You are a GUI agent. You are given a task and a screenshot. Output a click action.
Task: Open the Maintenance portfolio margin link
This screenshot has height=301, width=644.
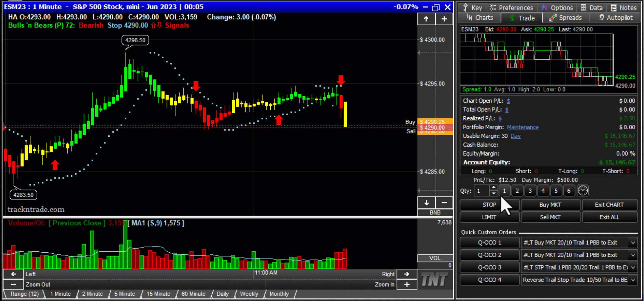point(523,127)
